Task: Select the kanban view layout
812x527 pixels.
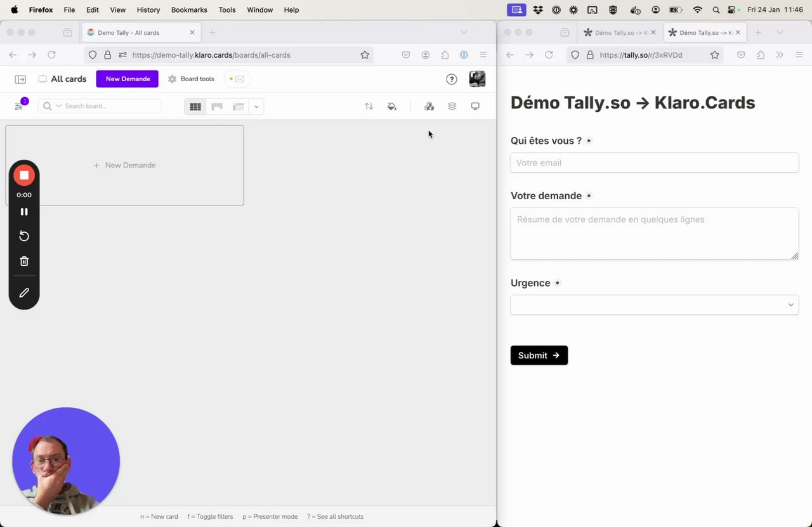Action: click(217, 107)
